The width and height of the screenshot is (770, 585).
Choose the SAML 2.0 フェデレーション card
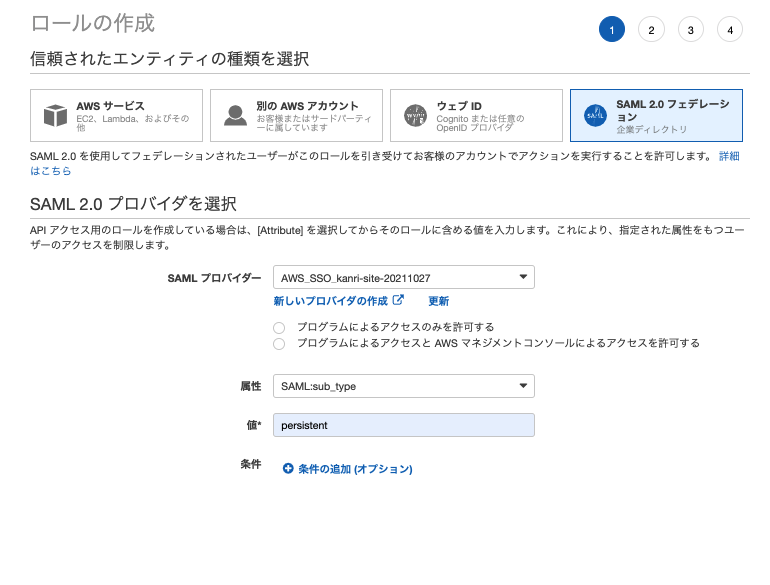click(x=656, y=115)
